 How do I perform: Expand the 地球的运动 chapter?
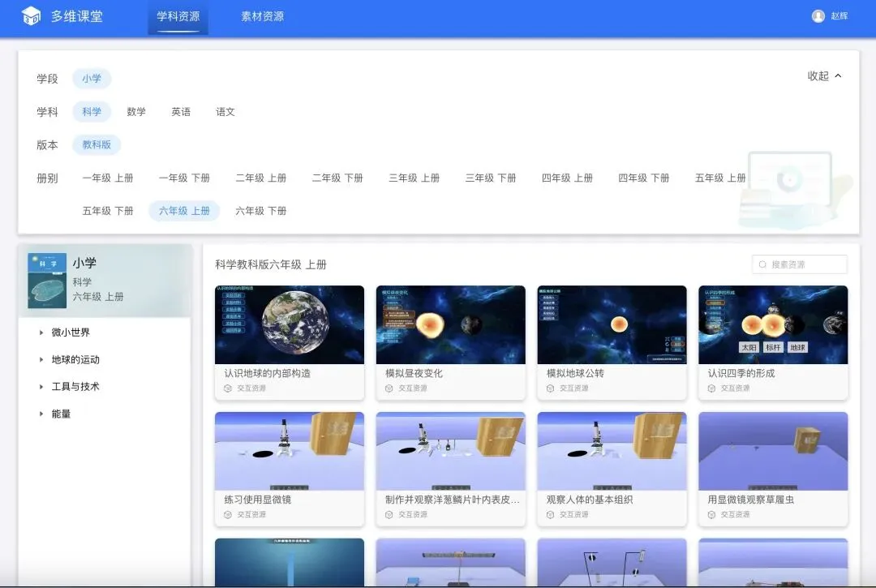75,359
